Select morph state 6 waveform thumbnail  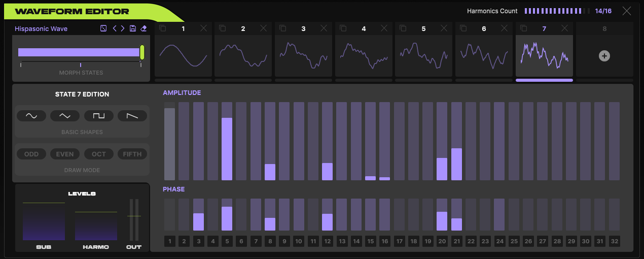pos(484,56)
